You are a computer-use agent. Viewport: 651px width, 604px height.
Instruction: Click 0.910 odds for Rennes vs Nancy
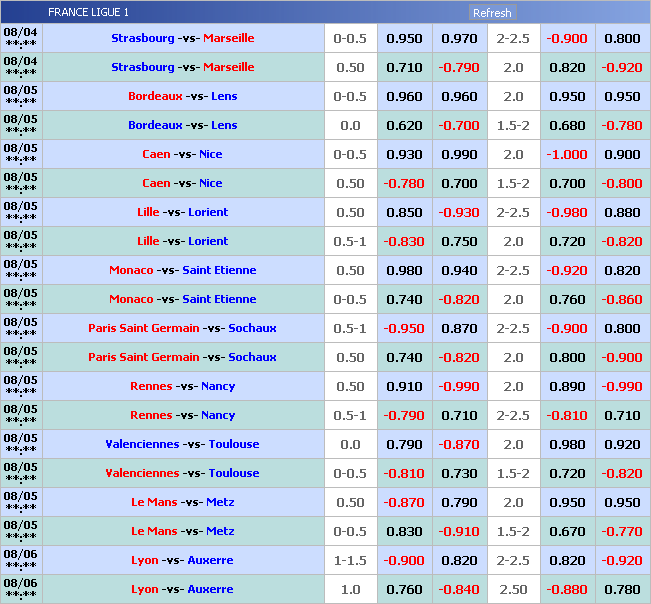pos(404,386)
